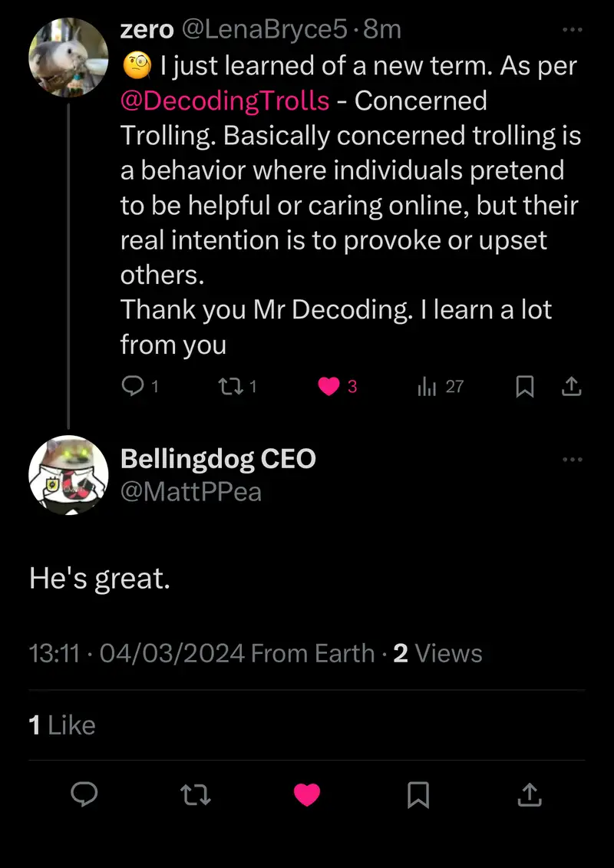The image size is (614, 868).
Task: Share zero's tweet via upload icon
Action: click(571, 388)
